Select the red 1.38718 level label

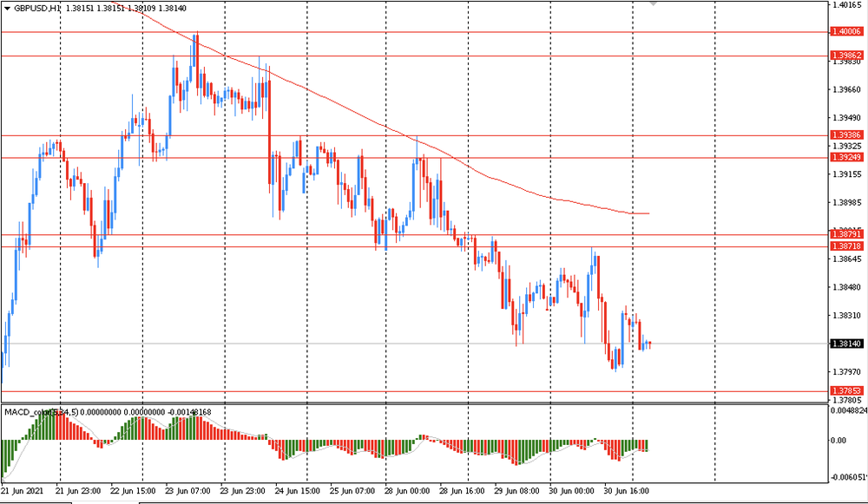tap(847, 246)
